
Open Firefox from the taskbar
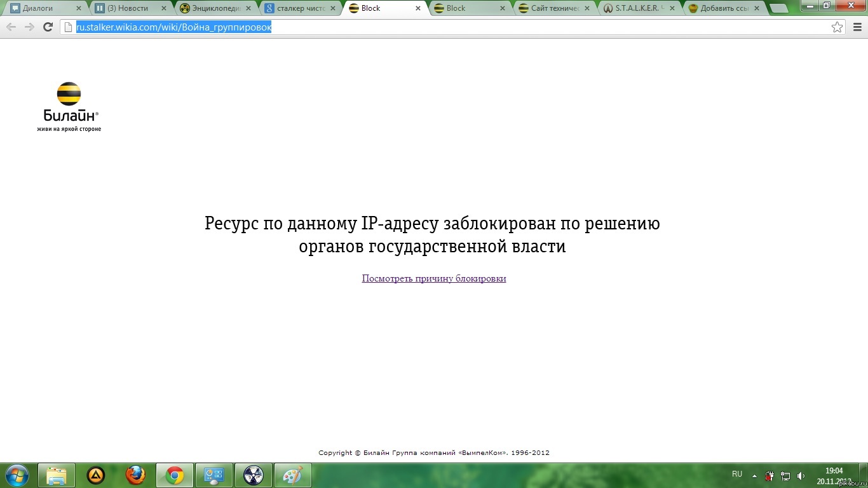pos(135,475)
